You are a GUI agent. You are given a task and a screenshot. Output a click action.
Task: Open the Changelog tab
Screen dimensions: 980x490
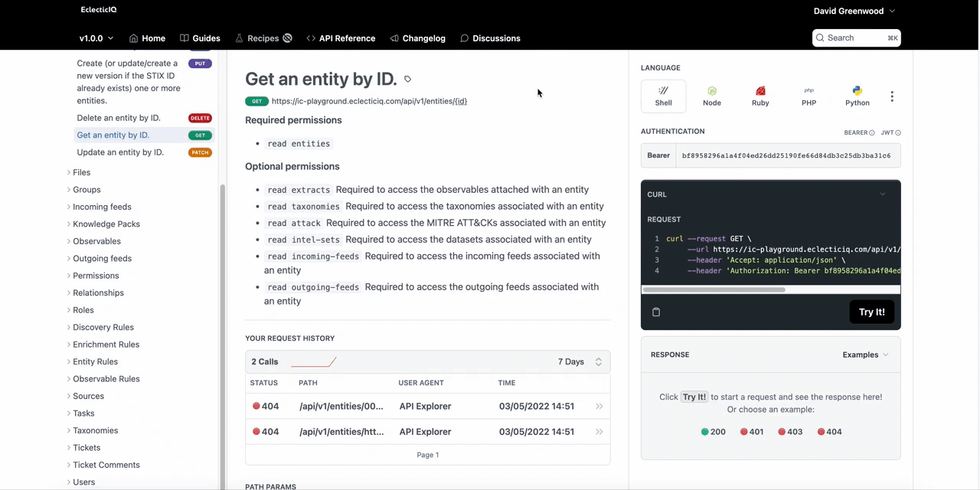coord(417,38)
